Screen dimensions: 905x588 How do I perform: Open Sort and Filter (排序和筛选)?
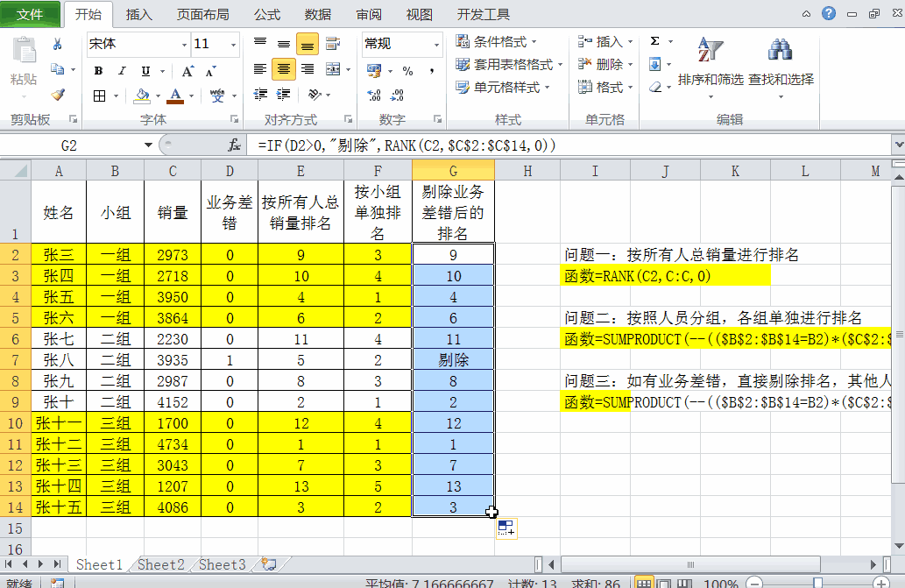click(711, 68)
